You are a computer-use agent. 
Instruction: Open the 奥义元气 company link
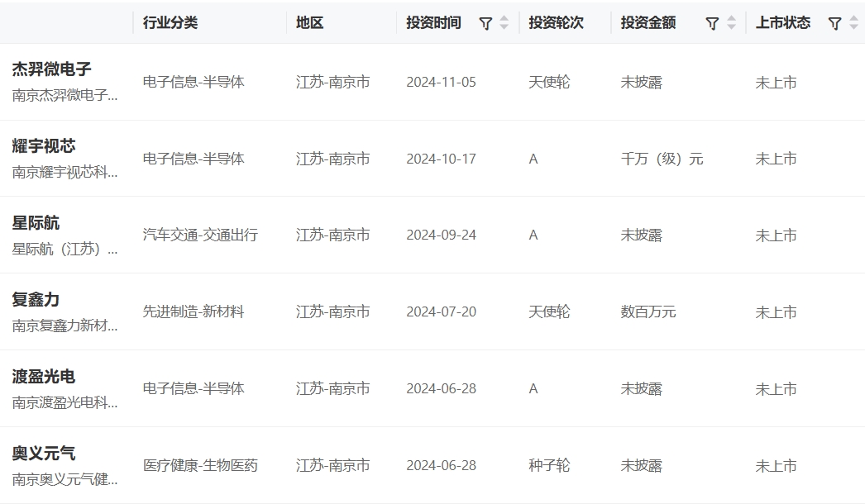pos(44,454)
